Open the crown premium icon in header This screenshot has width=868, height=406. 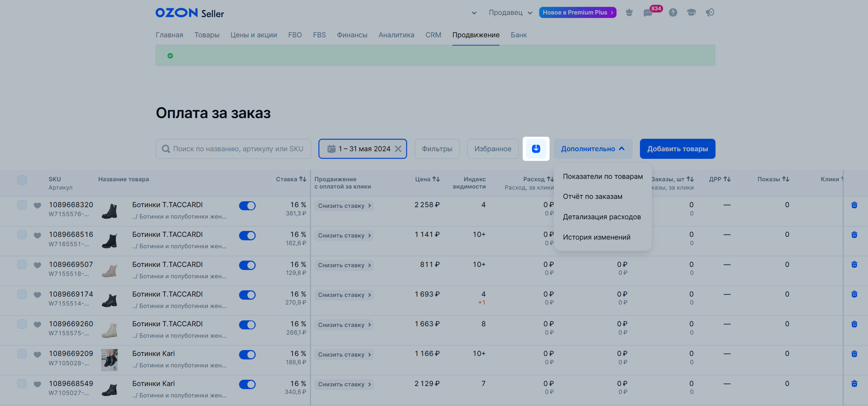coord(629,12)
